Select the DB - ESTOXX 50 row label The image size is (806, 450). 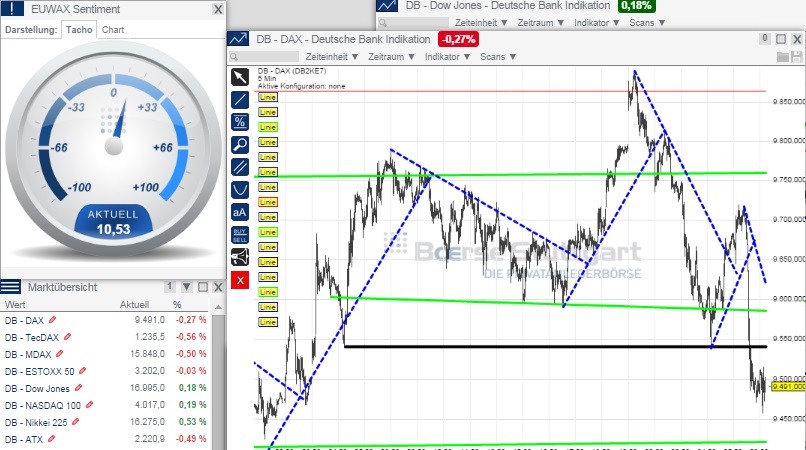point(40,371)
